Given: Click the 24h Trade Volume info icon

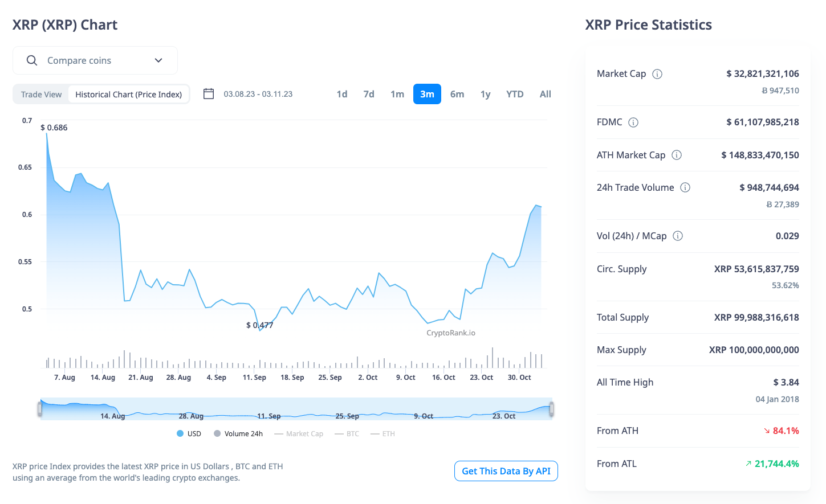Looking at the screenshot, I should [x=685, y=187].
